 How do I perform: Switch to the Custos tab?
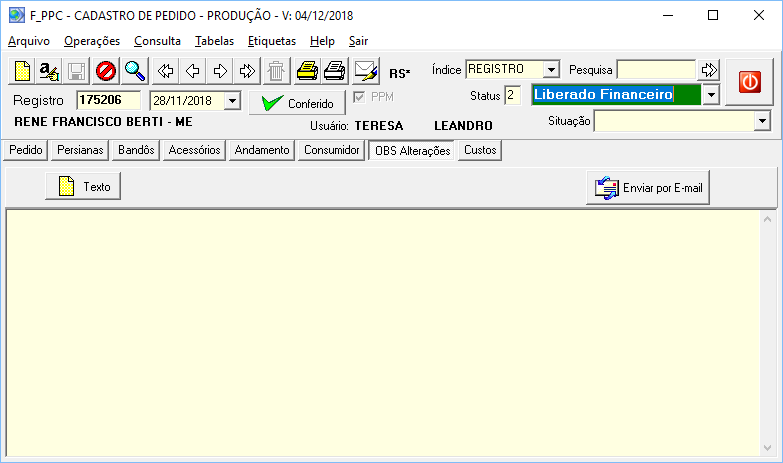pyautogui.click(x=480, y=150)
